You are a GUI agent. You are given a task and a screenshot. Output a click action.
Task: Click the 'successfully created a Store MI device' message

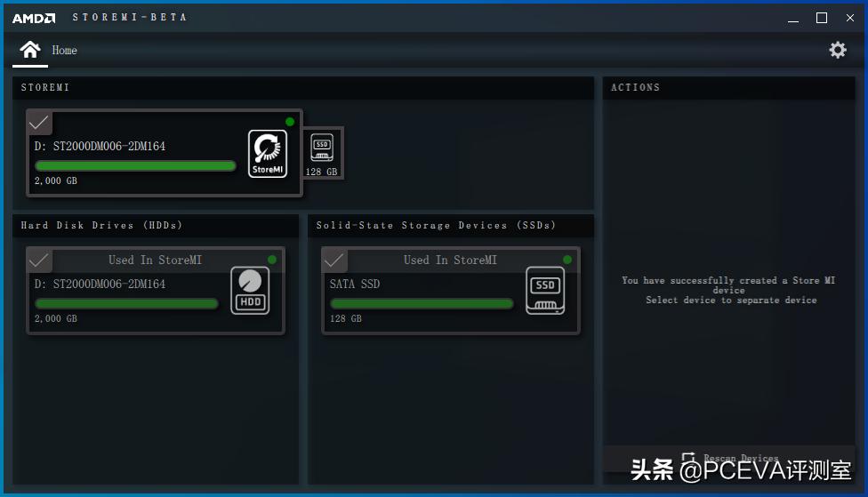pyautogui.click(x=728, y=285)
